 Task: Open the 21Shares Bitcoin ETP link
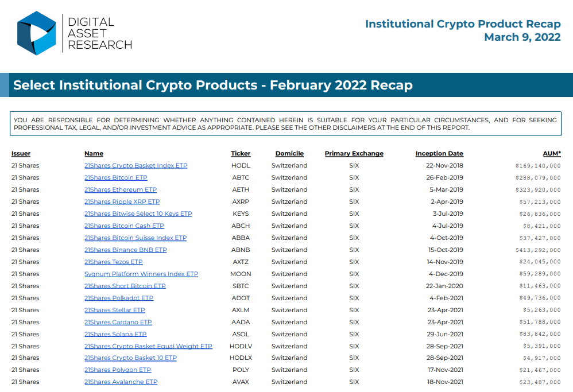coord(116,177)
